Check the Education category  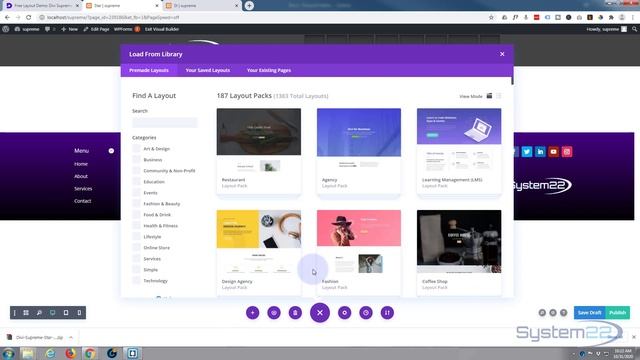(x=136, y=182)
